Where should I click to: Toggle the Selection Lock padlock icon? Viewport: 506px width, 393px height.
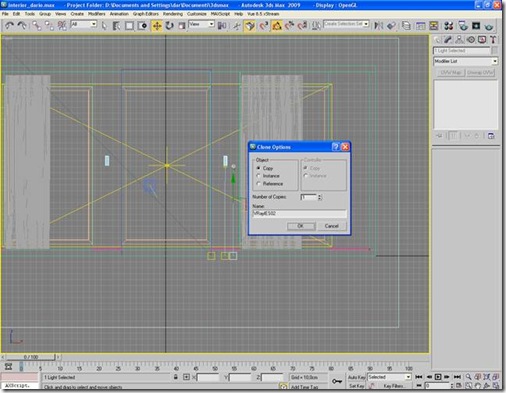coord(176,377)
